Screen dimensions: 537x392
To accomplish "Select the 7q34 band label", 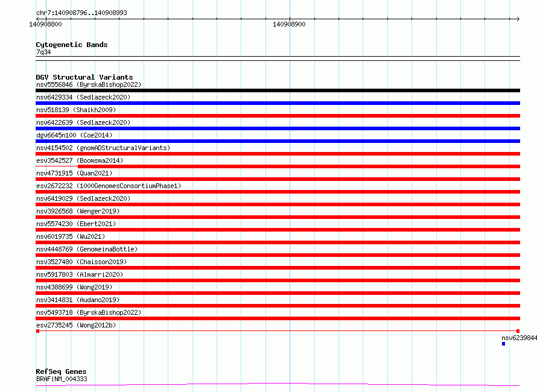I will click(43, 52).
